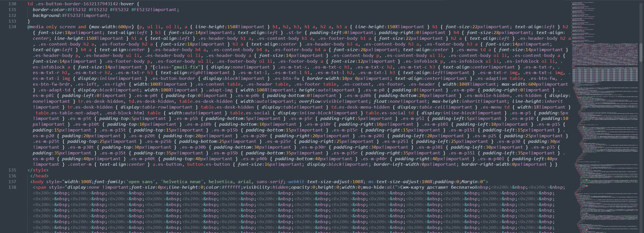Click the visibility:hidden declaration
The image size is (644, 233).
(x=266, y=187)
